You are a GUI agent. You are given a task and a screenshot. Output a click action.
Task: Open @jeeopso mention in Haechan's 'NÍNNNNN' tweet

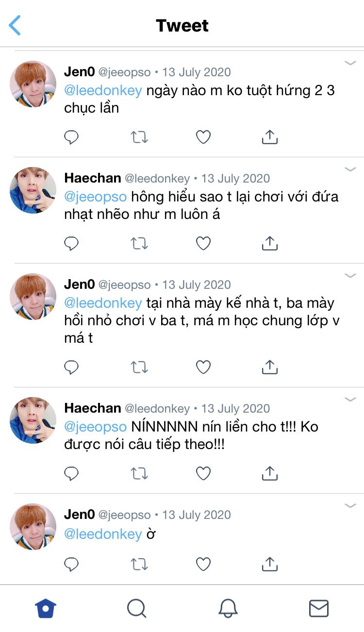point(95,427)
